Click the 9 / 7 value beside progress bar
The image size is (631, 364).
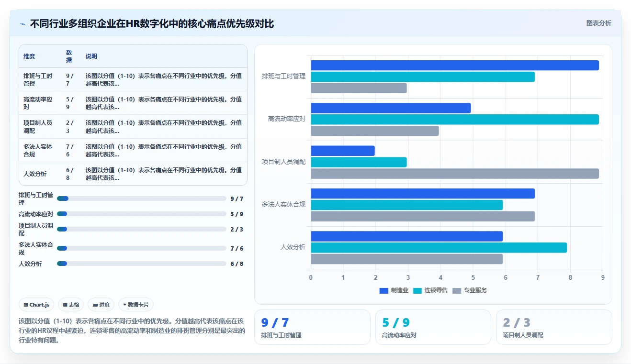237,199
